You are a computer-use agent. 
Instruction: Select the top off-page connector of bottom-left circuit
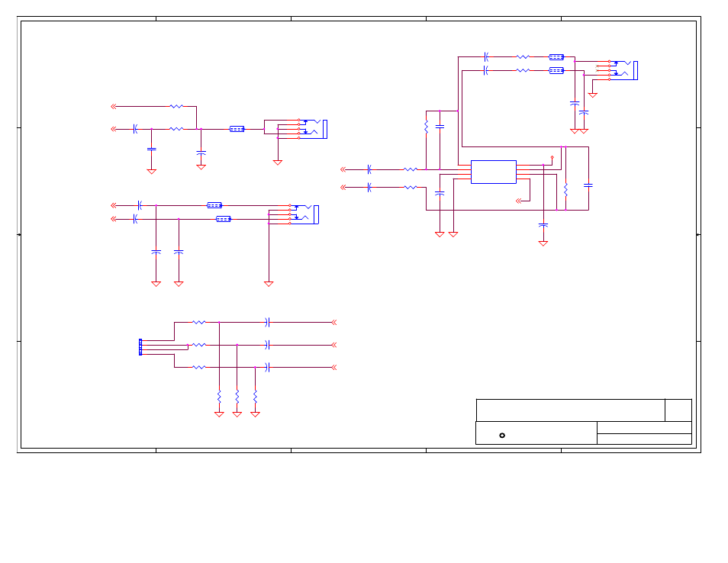(333, 322)
